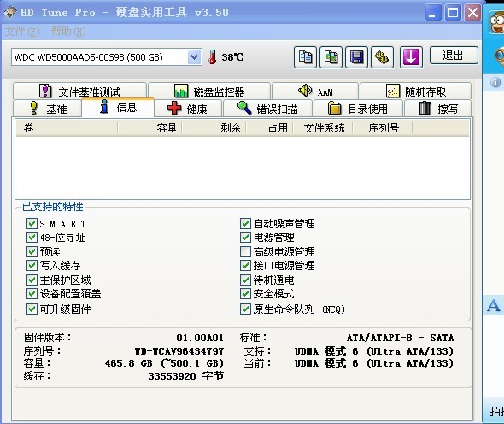Viewport: 504px width, 424px height.
Task: Toggle the 可升级固件 checkbox
Action: 32,309
